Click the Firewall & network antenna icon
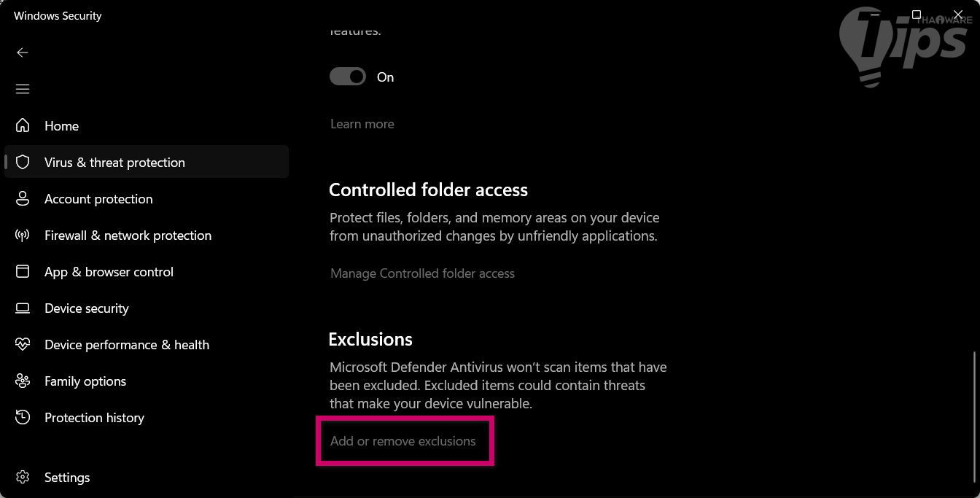 pos(23,235)
